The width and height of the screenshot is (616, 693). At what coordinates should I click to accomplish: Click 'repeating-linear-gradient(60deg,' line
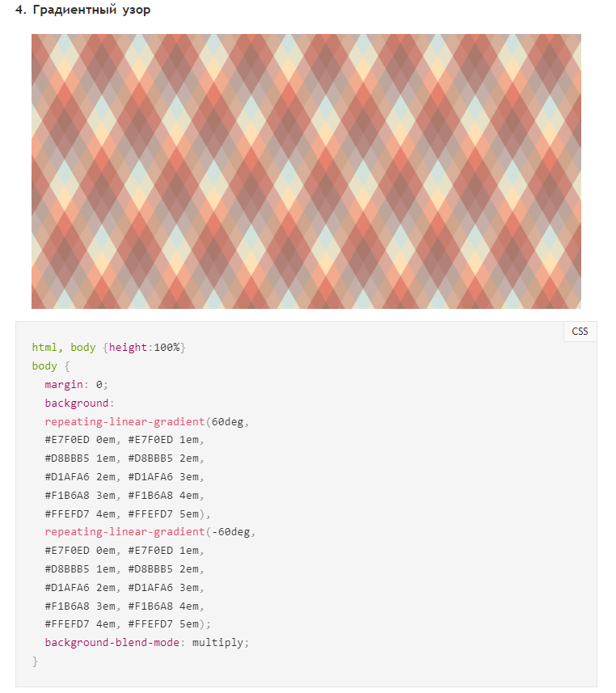tap(147, 421)
